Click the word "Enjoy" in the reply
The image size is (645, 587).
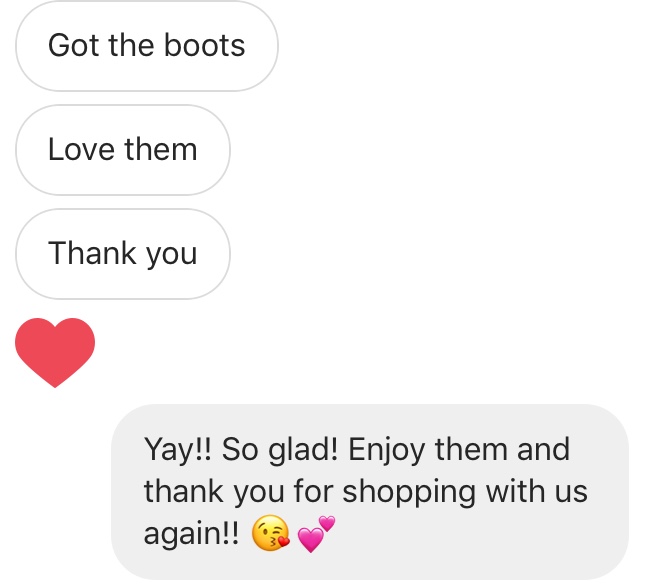387,450
